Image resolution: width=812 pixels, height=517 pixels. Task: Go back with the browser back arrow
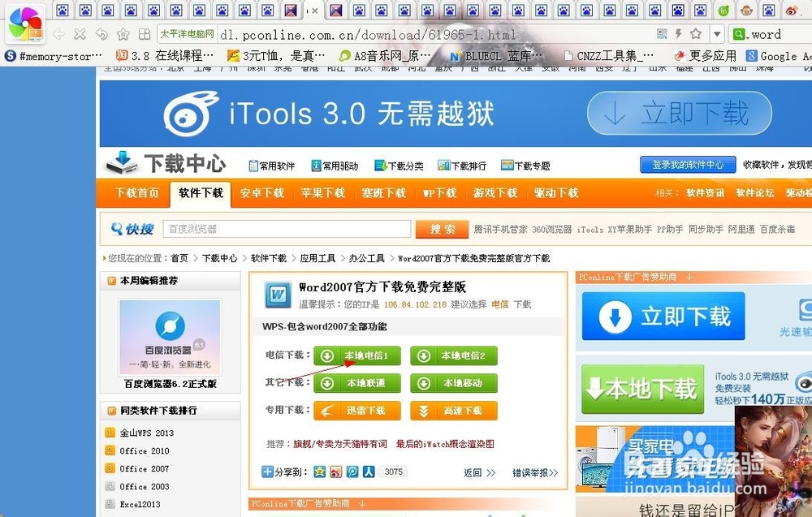(x=58, y=35)
